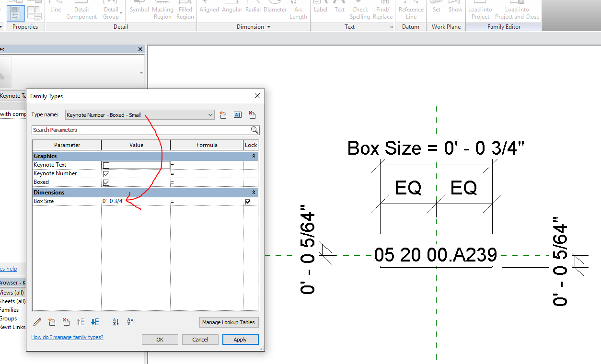Click OK in Family Types dialog
This screenshot has height=364, width=601.
pos(160,340)
